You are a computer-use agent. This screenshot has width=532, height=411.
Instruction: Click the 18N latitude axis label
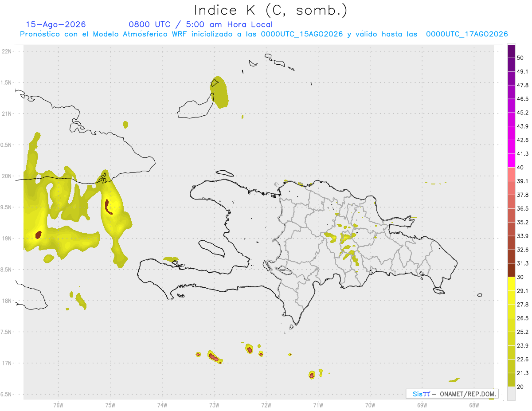(7, 301)
